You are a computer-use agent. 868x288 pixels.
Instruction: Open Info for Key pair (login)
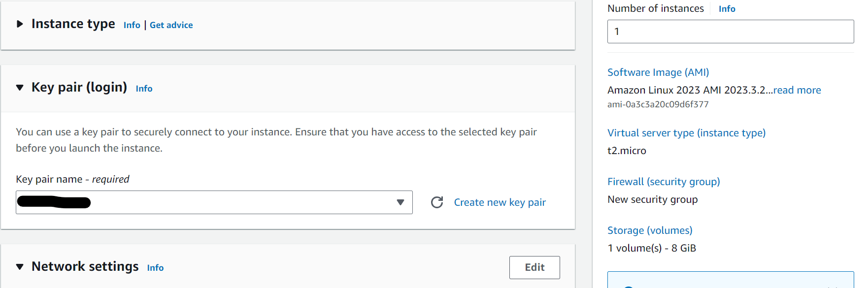tap(144, 89)
